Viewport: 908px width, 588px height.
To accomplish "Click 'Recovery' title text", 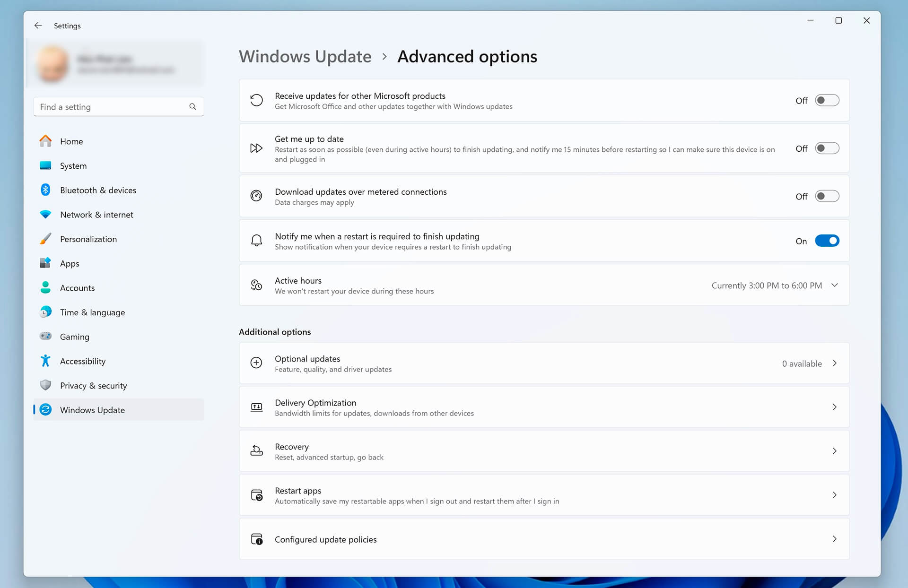I will click(292, 447).
